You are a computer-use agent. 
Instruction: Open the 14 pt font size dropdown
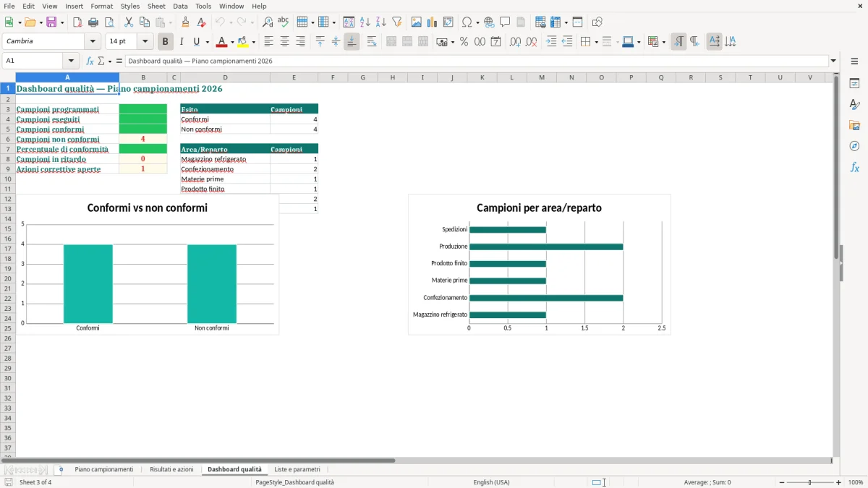point(145,42)
